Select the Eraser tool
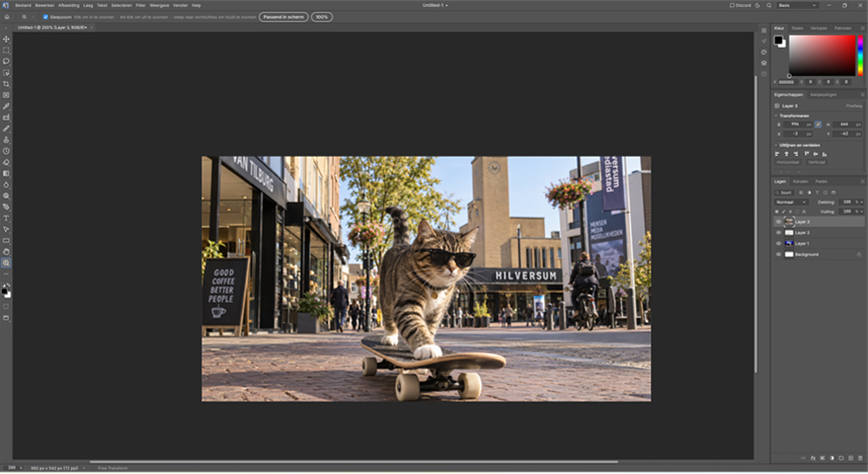Viewport: 868px width, 474px height. tap(6, 163)
